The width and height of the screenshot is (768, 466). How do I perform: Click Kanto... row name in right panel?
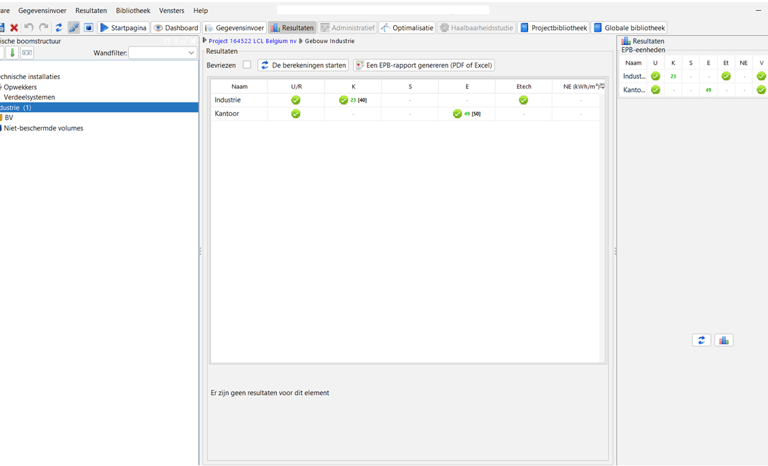(x=634, y=90)
